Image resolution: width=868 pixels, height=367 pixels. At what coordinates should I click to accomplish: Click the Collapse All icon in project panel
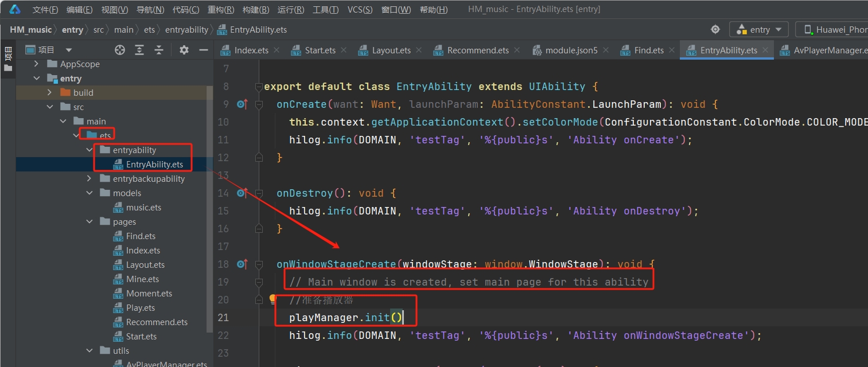point(159,50)
